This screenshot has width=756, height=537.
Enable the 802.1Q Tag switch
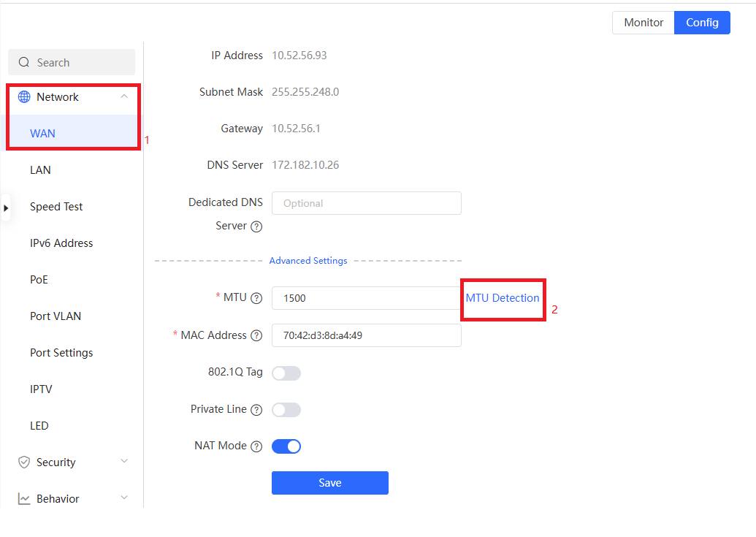286,373
